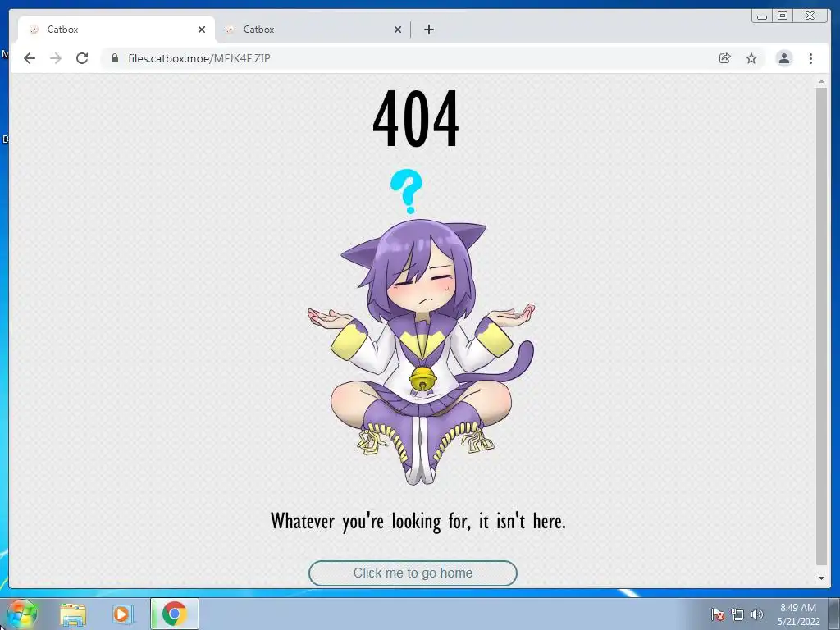
Task: Minimize the Chrome window
Action: 762,16
